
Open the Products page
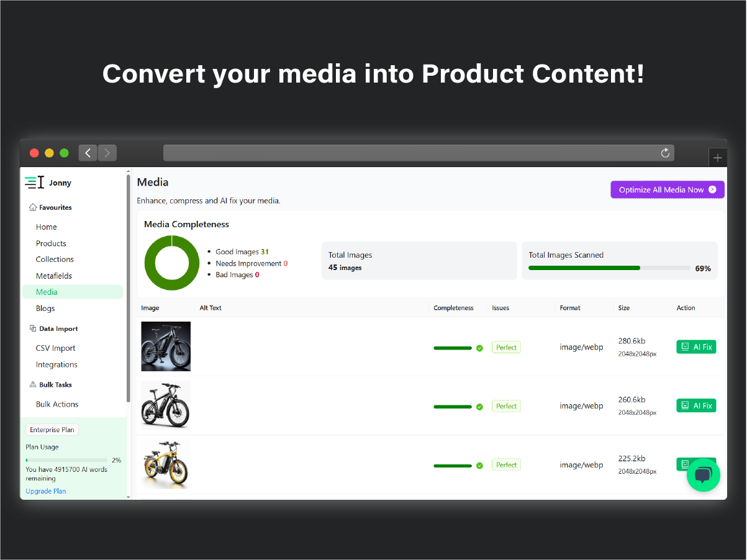point(51,243)
